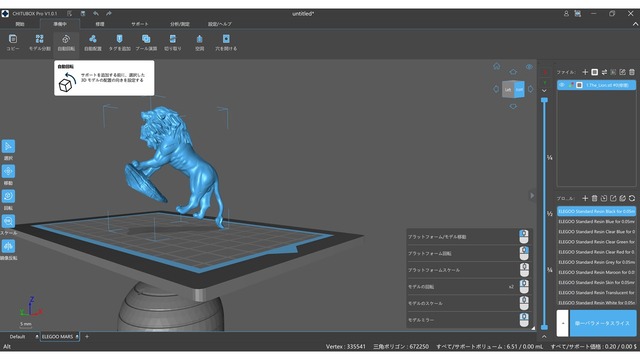Click the Left face of view cube

click(508, 90)
